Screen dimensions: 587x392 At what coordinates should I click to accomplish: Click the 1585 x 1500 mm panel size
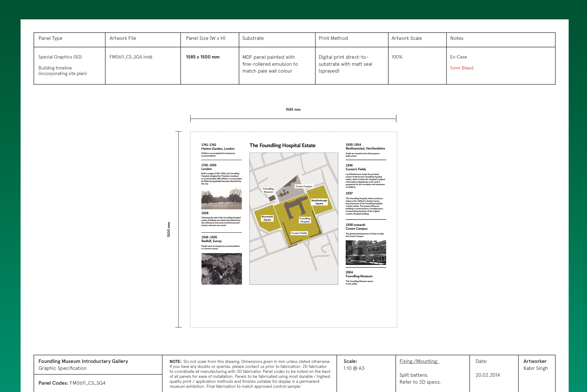tap(203, 57)
